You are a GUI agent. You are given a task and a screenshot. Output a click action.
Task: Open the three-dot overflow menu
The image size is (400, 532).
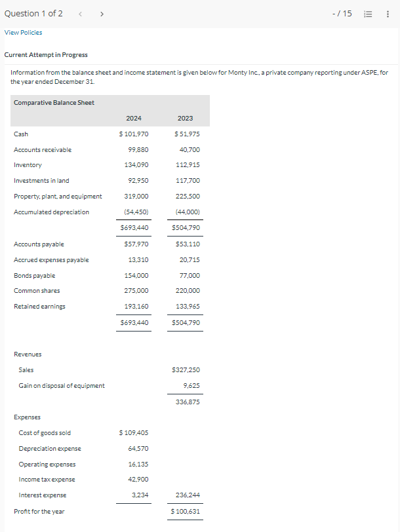pos(388,13)
